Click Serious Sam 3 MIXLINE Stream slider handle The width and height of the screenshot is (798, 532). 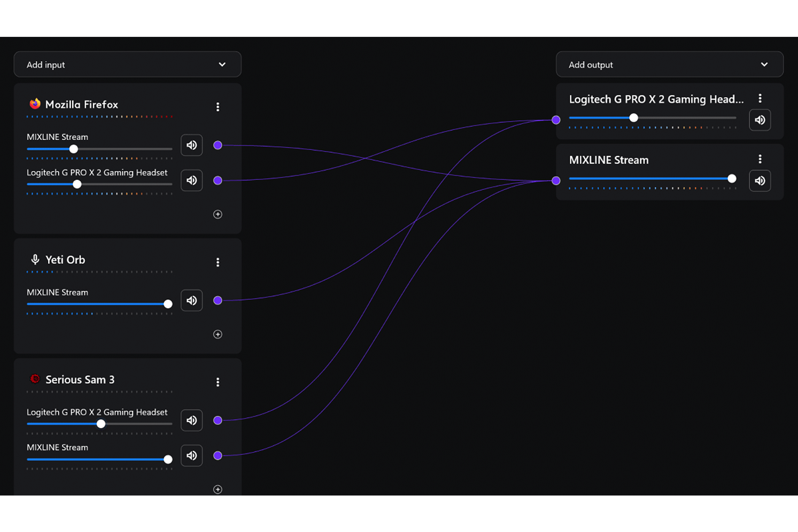coord(168,459)
